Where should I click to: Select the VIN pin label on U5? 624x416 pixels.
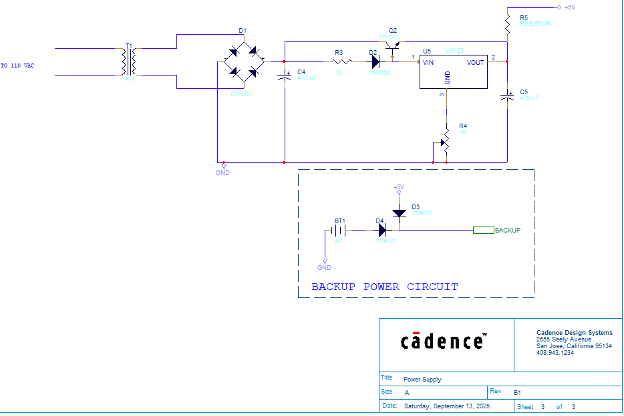428,63
